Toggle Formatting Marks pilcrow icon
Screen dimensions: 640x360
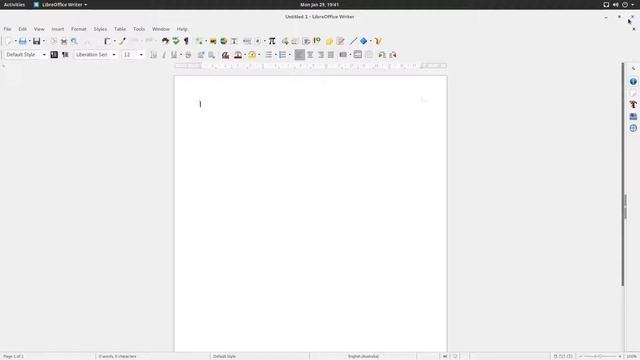tap(187, 41)
